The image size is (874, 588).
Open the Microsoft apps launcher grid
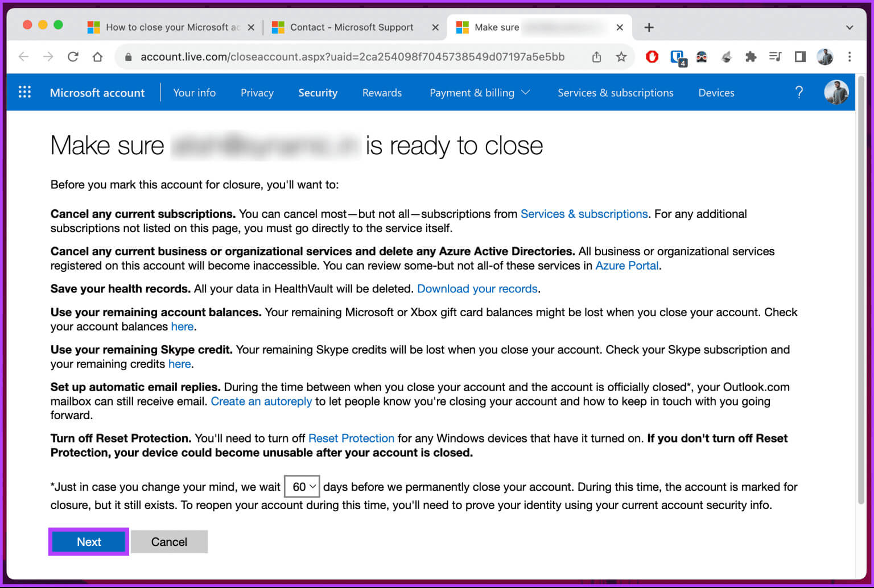(24, 92)
